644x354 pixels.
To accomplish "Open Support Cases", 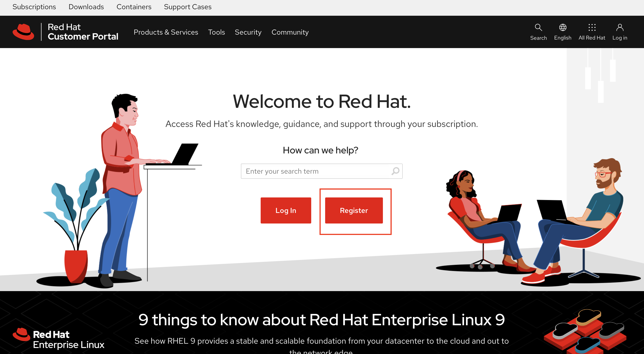I will pyautogui.click(x=187, y=7).
